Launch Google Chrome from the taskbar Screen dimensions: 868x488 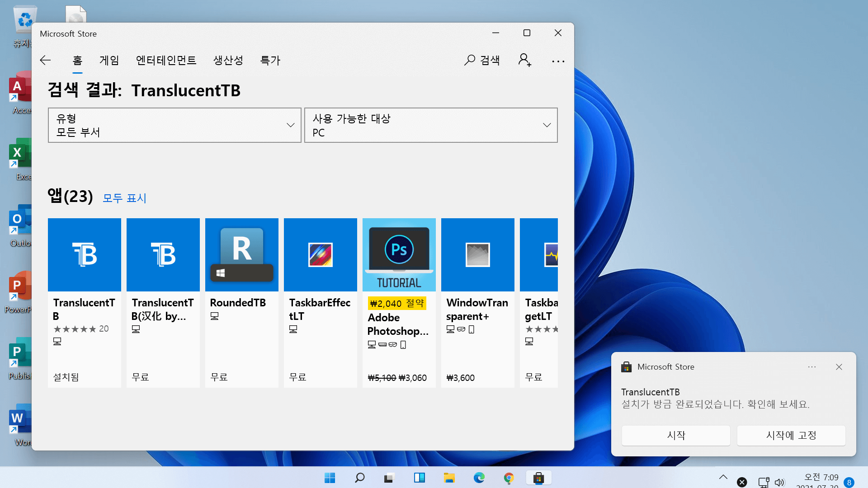tap(509, 478)
